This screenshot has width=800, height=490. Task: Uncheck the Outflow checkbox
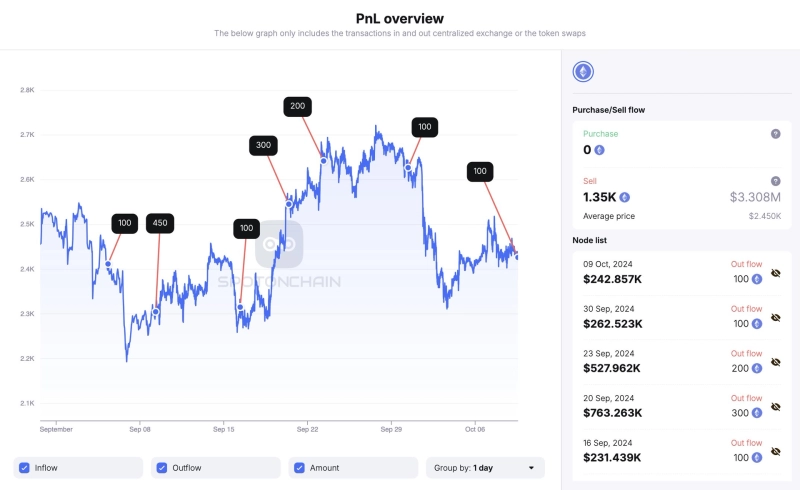[162, 468]
